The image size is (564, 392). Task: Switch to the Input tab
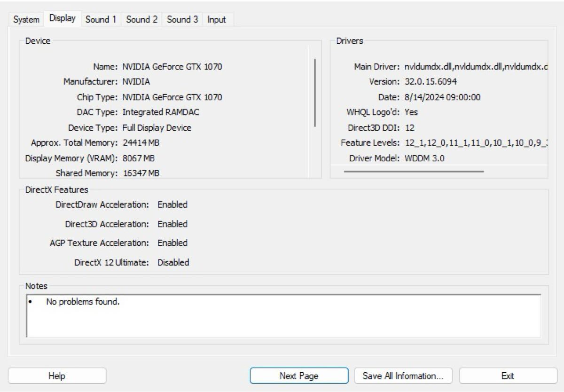click(x=217, y=20)
